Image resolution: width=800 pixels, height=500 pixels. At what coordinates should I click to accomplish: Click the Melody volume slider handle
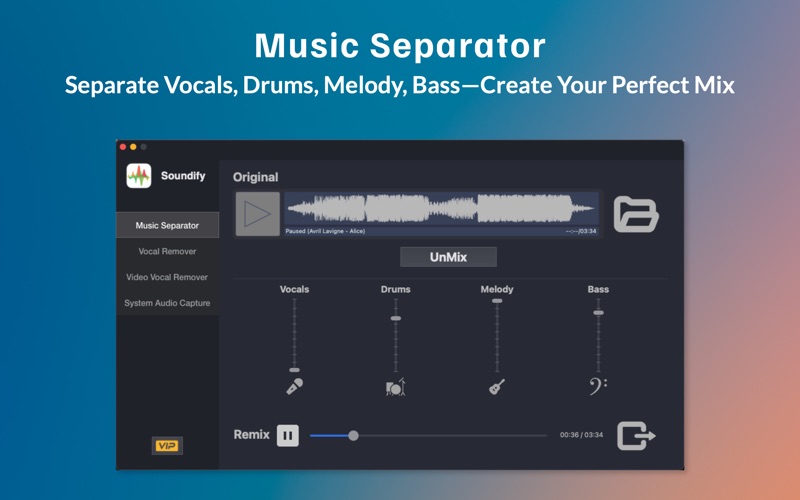(x=497, y=301)
